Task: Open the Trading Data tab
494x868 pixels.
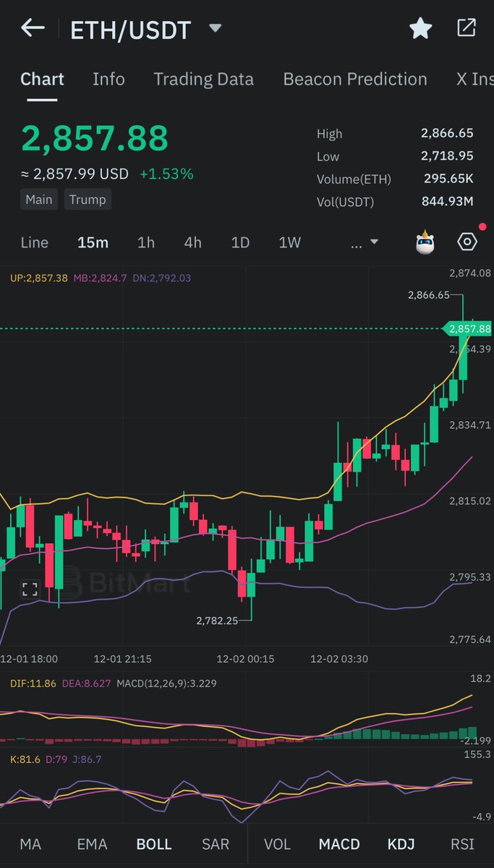Action: click(203, 79)
